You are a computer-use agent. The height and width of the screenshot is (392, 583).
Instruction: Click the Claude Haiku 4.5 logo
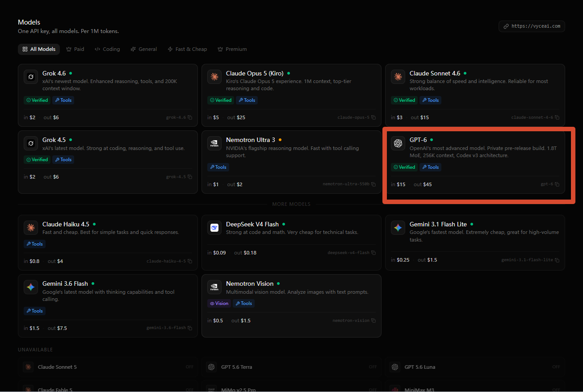[31, 228]
